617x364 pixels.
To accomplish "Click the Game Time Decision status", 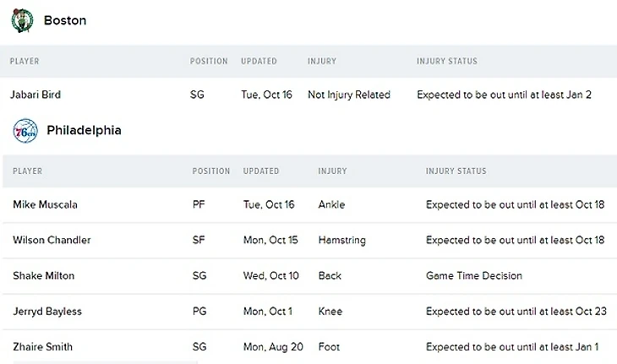I will [x=474, y=275].
